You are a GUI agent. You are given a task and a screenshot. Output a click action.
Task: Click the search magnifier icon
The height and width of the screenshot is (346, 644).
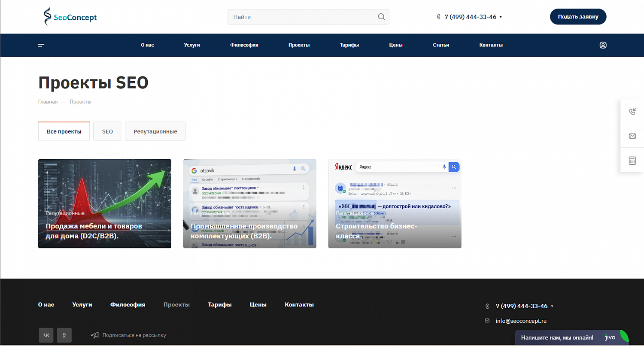click(x=381, y=17)
